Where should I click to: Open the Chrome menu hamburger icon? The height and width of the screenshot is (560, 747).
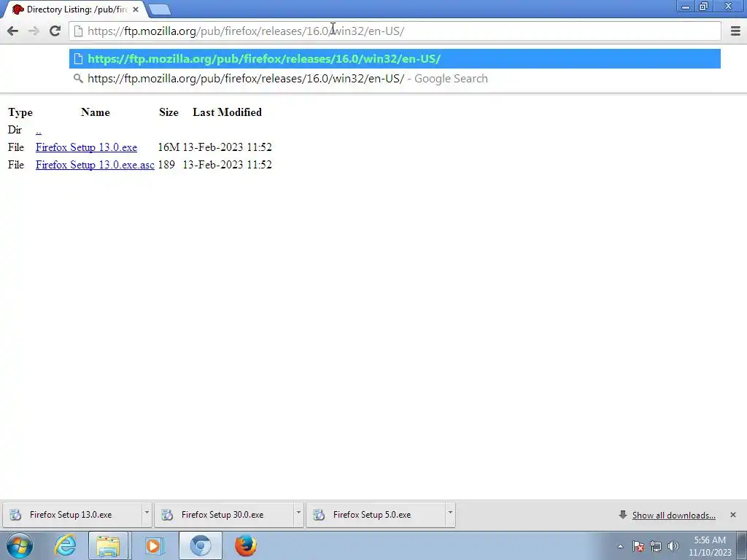click(735, 31)
